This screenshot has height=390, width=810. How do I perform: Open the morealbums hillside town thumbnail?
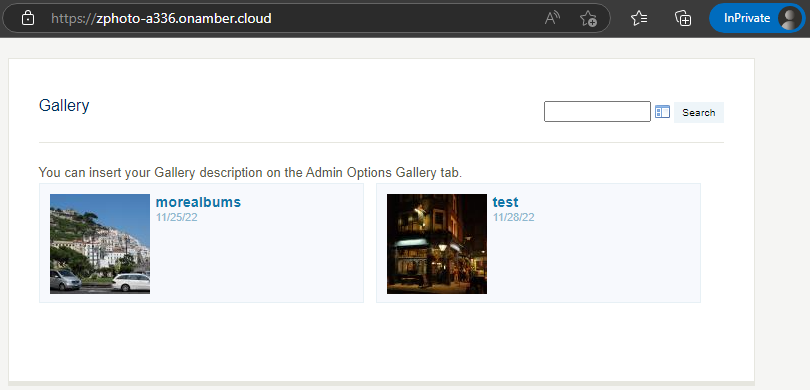click(100, 244)
